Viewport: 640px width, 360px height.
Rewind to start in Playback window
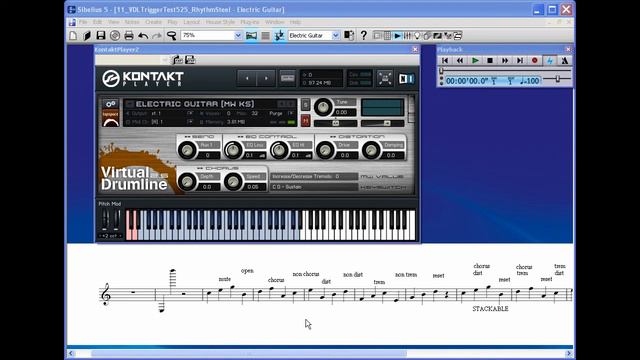tap(445, 60)
